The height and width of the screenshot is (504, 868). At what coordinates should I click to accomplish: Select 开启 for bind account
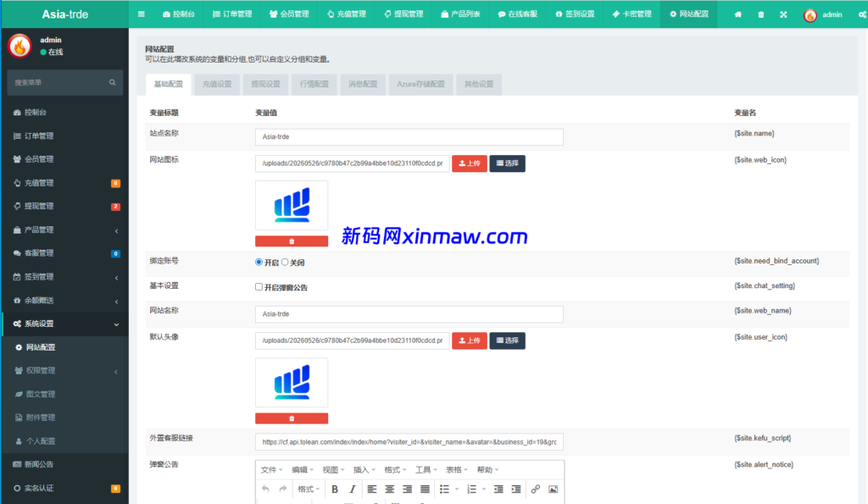tap(259, 263)
